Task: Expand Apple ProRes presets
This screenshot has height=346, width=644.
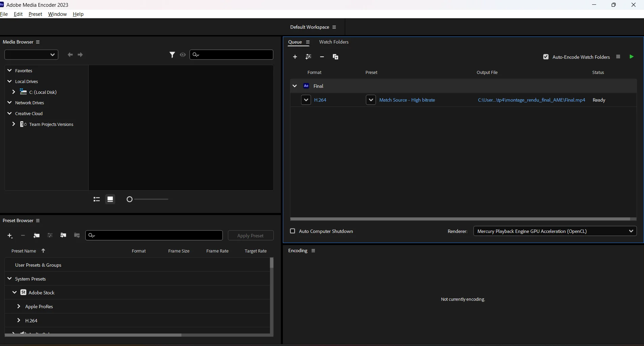Action: click(x=19, y=306)
